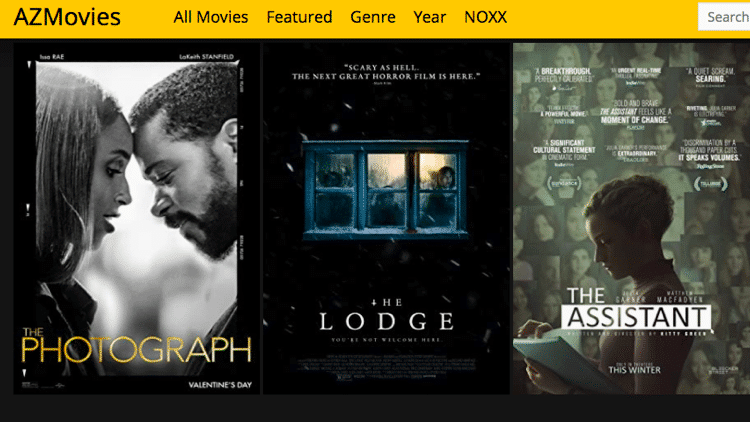The height and width of the screenshot is (422, 750).
Task: Open The Lodge movie poster
Action: pyautogui.click(x=386, y=219)
